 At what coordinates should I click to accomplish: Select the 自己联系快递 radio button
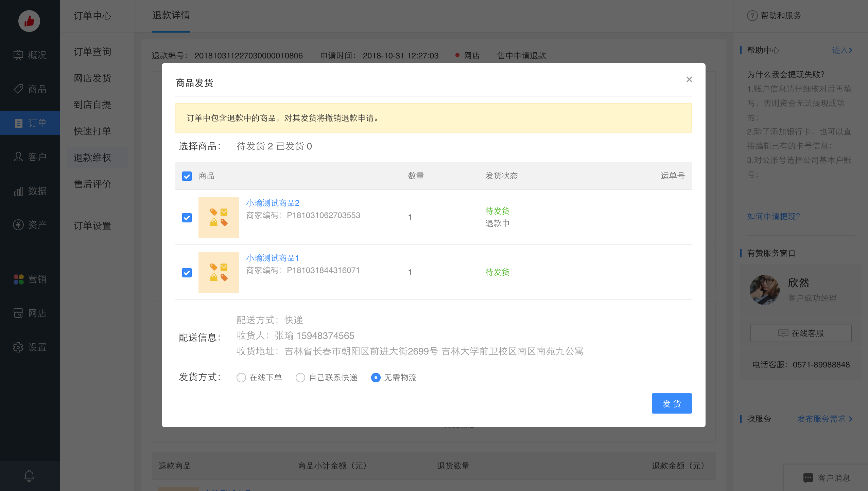tap(300, 378)
